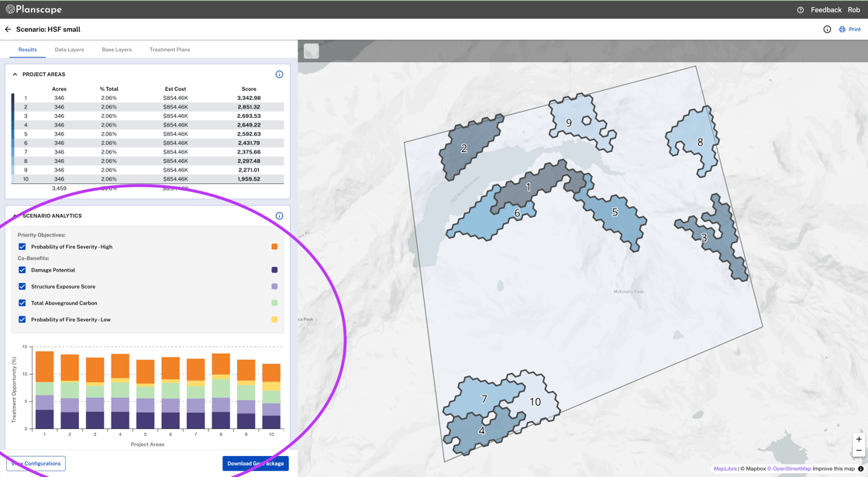Click the back arrow next to Scenario: HSF small
868x477 pixels.
click(9, 29)
